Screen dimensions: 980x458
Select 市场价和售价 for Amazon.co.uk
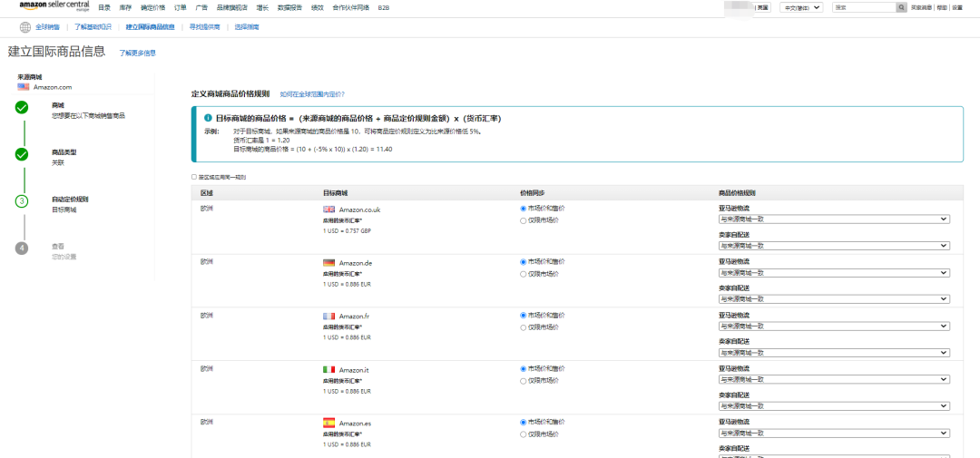tap(524, 208)
